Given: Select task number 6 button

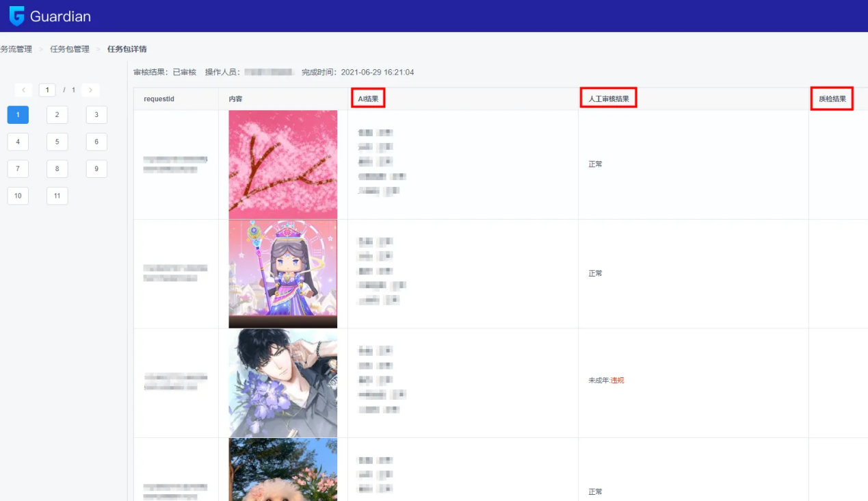Looking at the screenshot, I should [96, 142].
